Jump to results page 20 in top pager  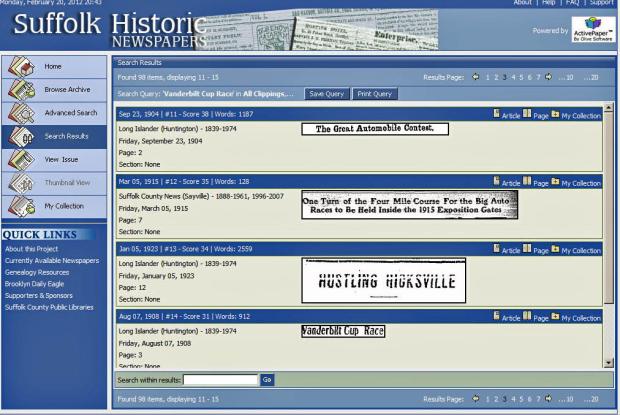591,77
